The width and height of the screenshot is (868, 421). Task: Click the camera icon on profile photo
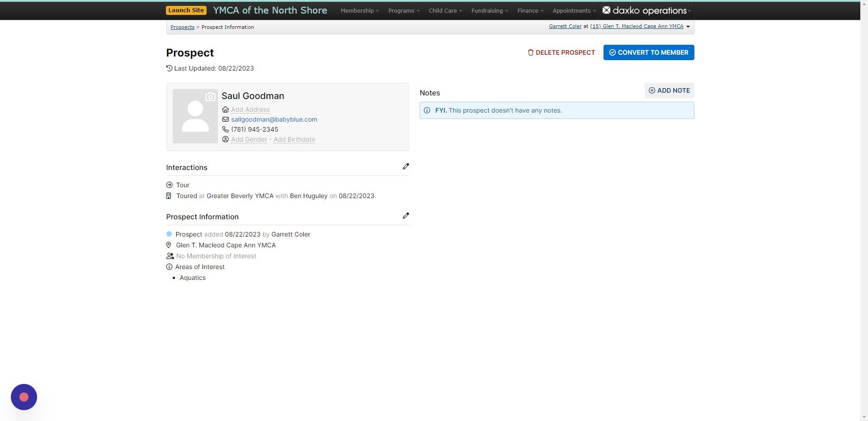(x=210, y=97)
